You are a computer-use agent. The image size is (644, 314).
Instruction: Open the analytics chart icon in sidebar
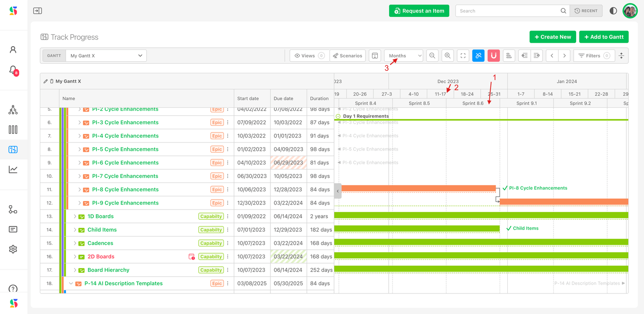tap(13, 169)
